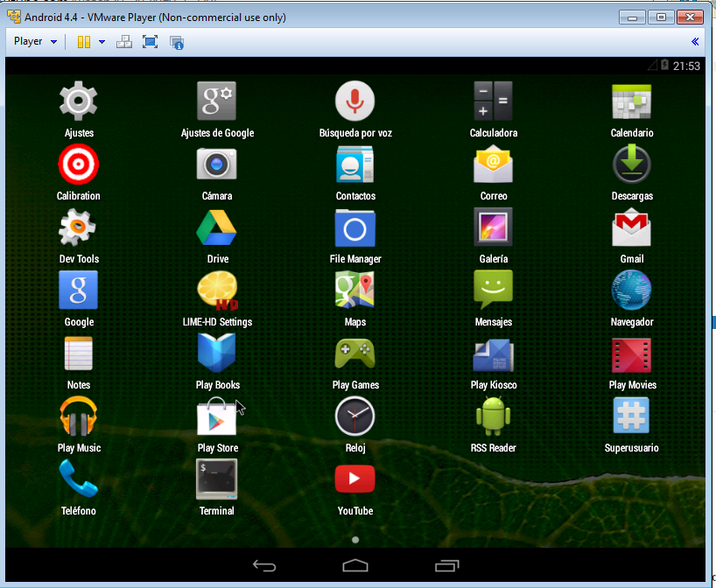Launch the Terminal emulator app
This screenshot has height=588, width=716.
(x=217, y=479)
